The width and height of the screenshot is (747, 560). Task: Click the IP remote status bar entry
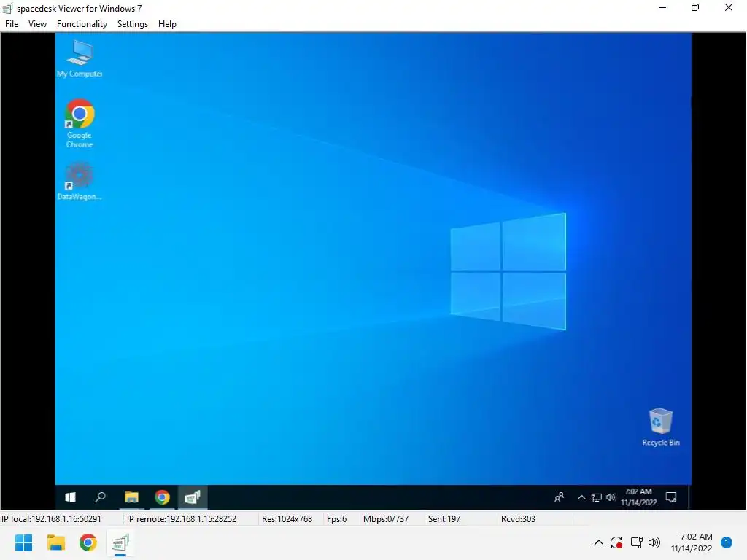point(182,519)
